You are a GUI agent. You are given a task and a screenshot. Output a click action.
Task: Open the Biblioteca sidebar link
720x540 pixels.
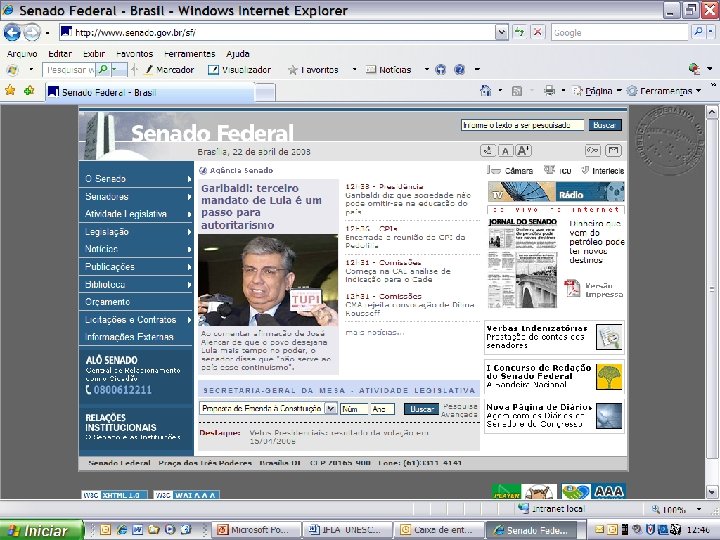point(105,284)
